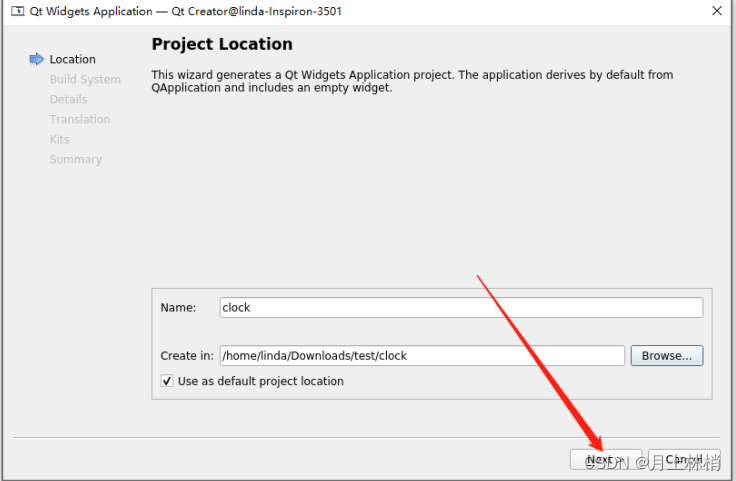The height and width of the screenshot is (481, 736).
Task: Open the Browse... folder chooser
Action: (667, 355)
